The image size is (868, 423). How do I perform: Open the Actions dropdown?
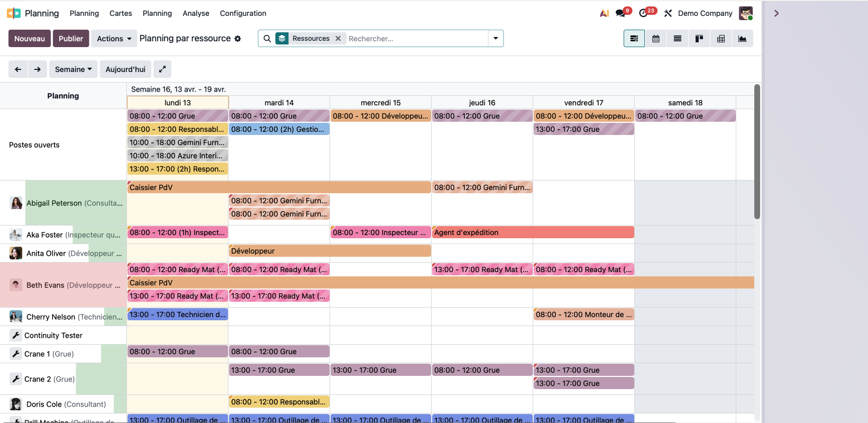[114, 39]
